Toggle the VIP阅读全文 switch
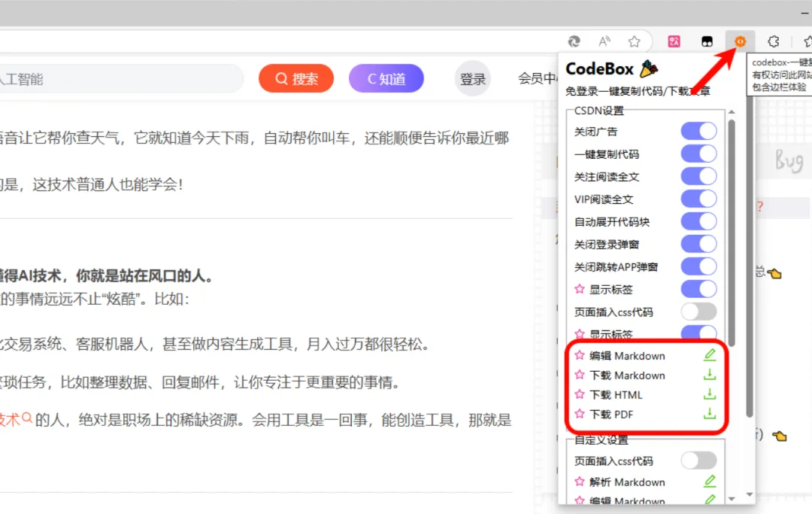Screen dimensions: 812x514 698,199
